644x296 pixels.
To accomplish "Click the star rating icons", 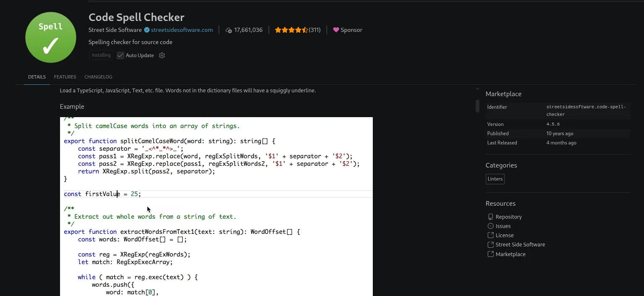I will click(291, 30).
